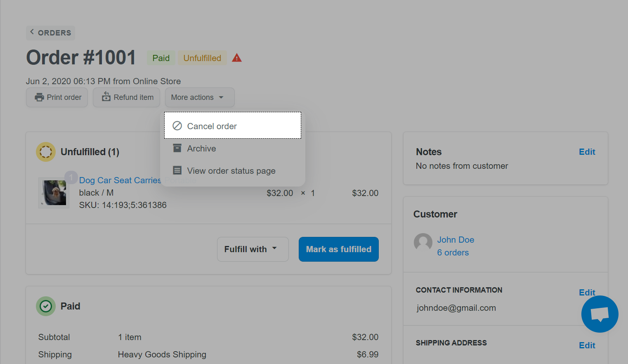Image resolution: width=628 pixels, height=364 pixels.
Task: Open the chat support bubble
Action: coord(600,314)
